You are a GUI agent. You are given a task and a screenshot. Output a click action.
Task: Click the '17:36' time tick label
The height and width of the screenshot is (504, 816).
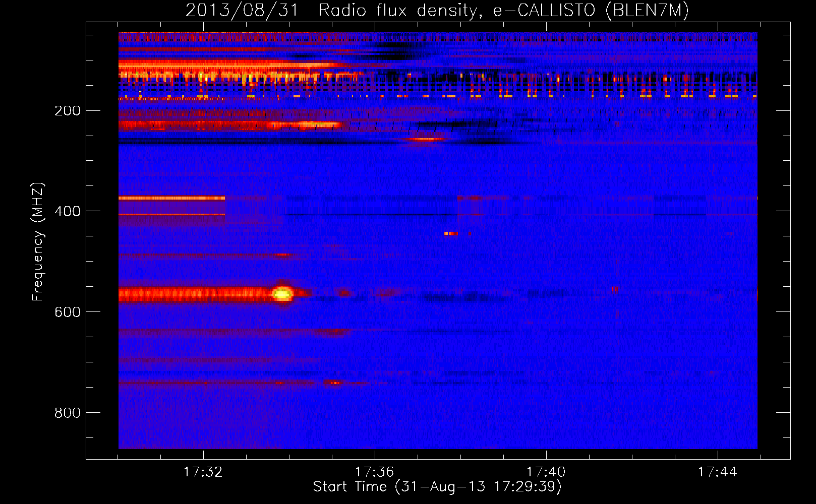click(x=374, y=472)
